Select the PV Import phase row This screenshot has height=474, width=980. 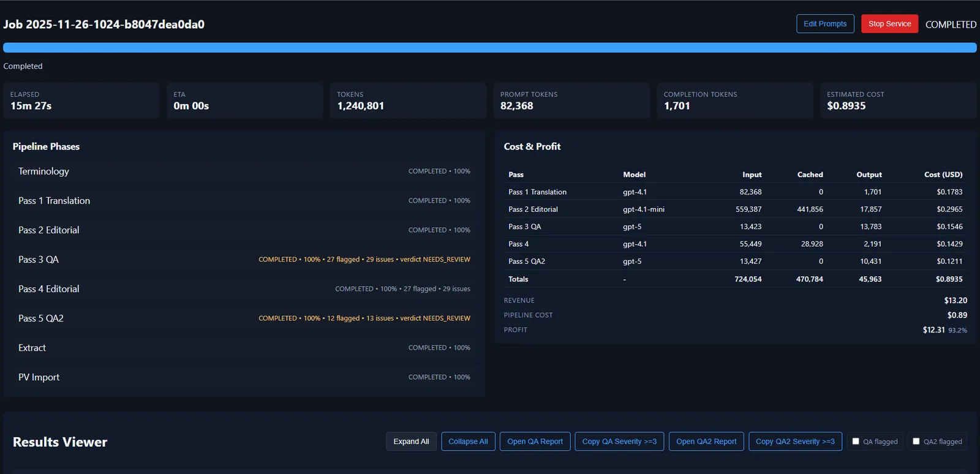click(244, 377)
